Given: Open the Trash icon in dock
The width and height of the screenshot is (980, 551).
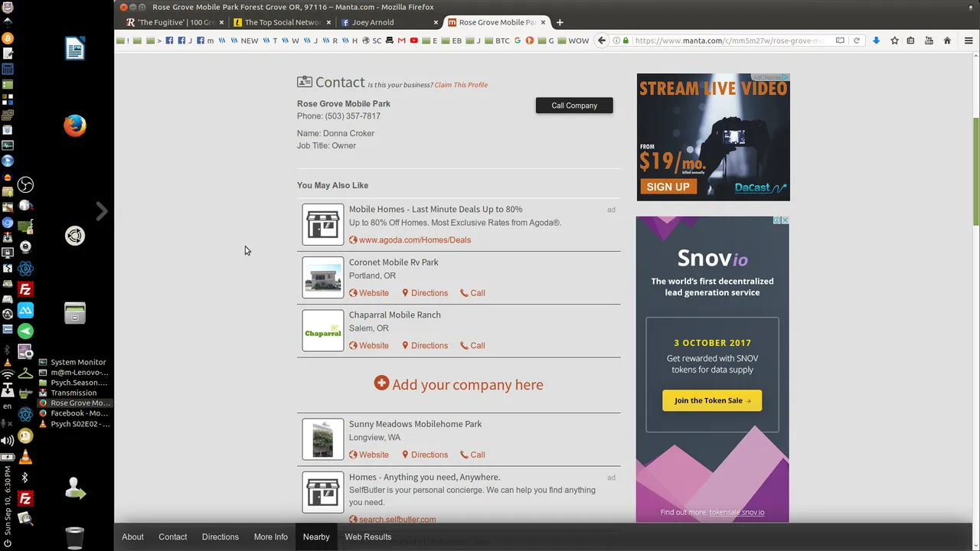Looking at the screenshot, I should pos(74,538).
